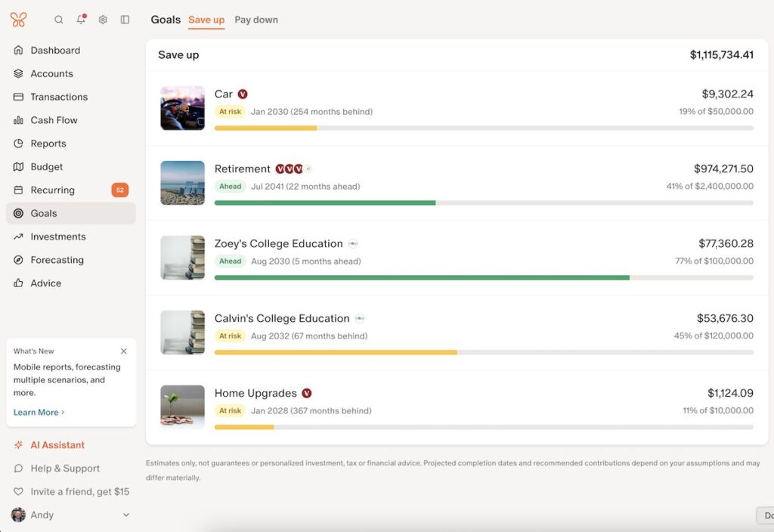Open the Reports sidebar item
The width and height of the screenshot is (774, 532).
click(x=71, y=143)
